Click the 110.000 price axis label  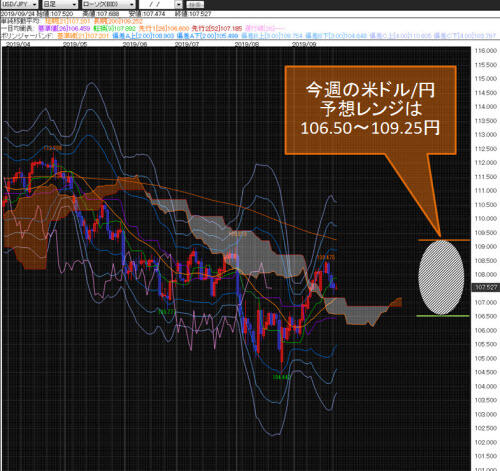[x=486, y=219]
